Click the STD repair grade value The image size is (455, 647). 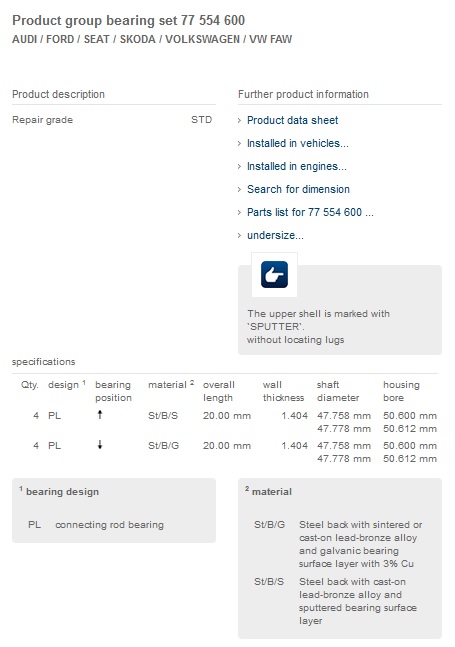coord(201,120)
